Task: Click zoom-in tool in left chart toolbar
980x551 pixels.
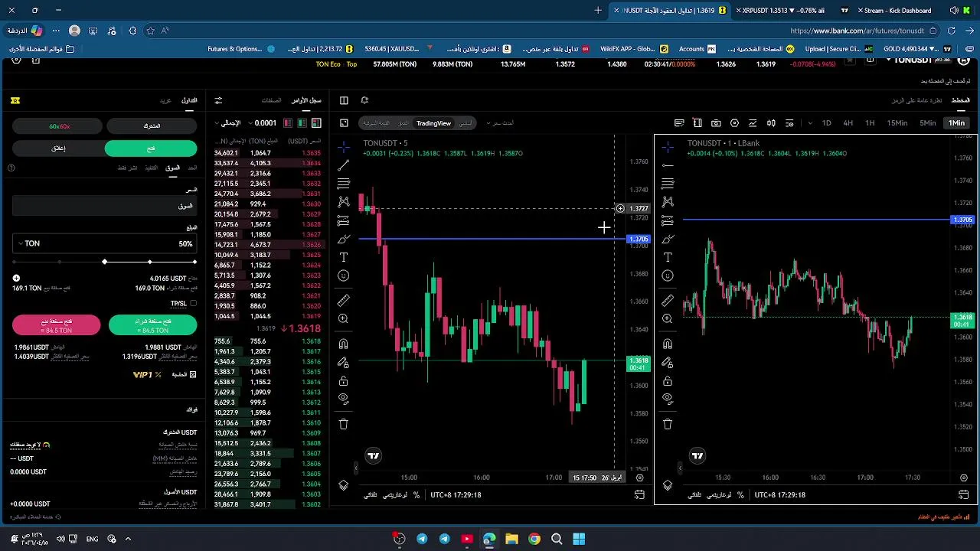Action: click(x=344, y=318)
